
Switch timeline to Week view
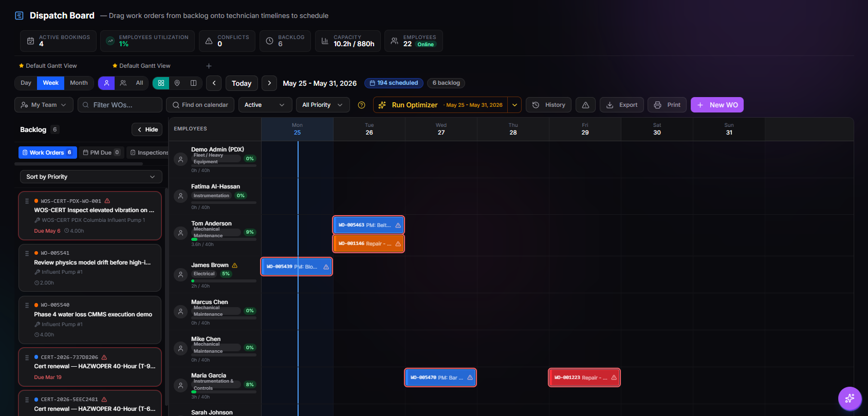point(50,83)
